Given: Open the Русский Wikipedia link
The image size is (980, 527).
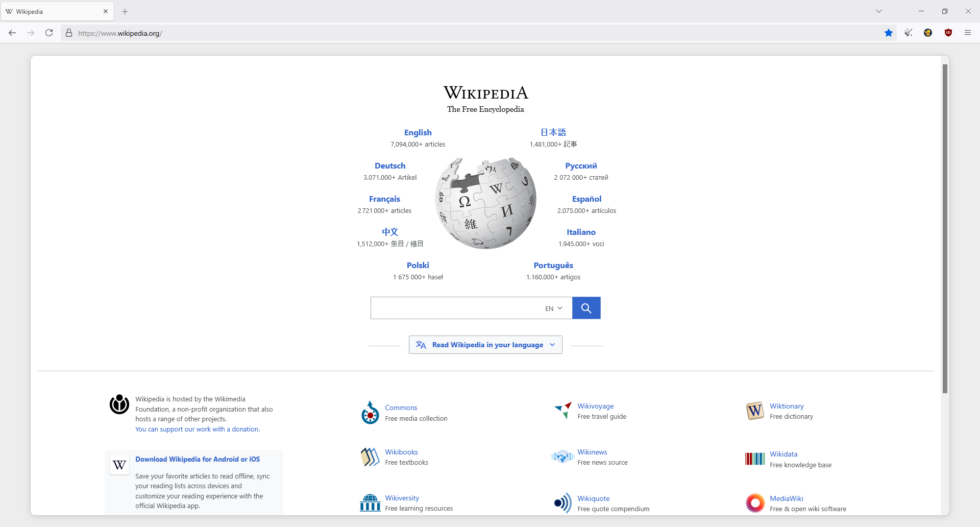Looking at the screenshot, I should [581, 165].
